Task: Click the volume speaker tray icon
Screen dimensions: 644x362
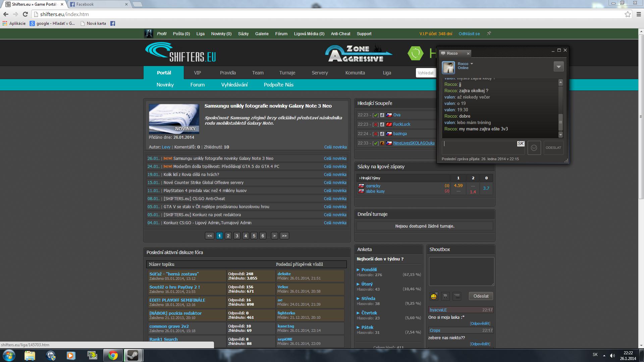Action: click(612, 355)
